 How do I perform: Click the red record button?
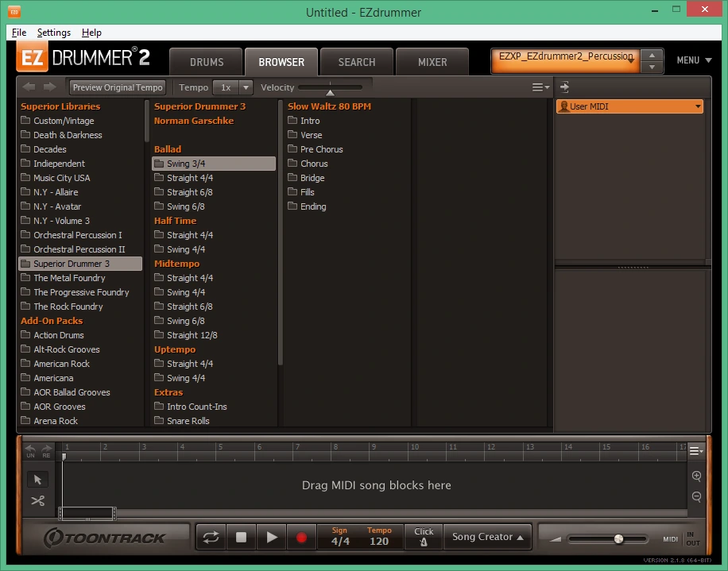pos(301,537)
